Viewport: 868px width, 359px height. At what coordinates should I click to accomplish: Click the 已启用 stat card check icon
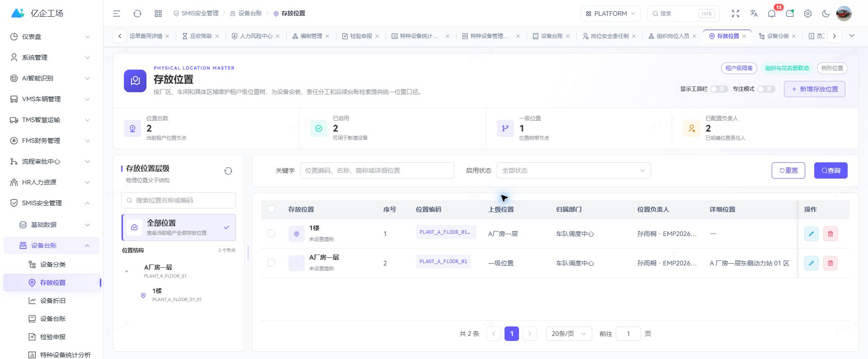tap(319, 128)
